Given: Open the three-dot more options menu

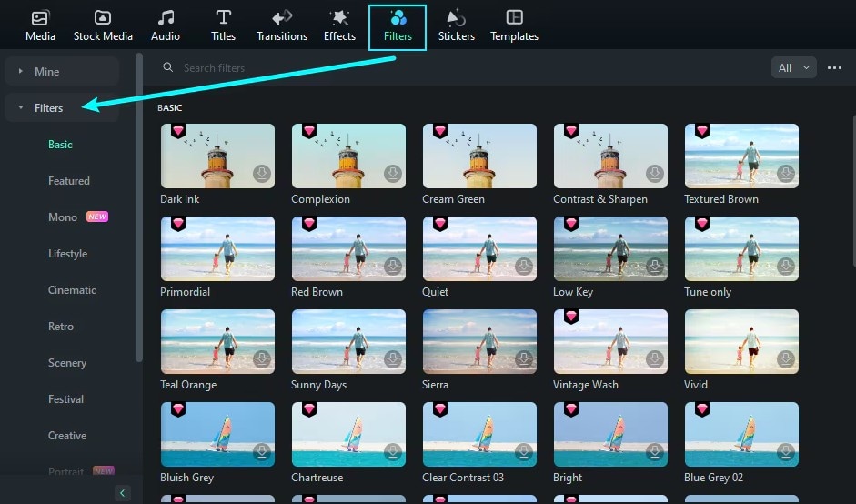Looking at the screenshot, I should [x=834, y=67].
